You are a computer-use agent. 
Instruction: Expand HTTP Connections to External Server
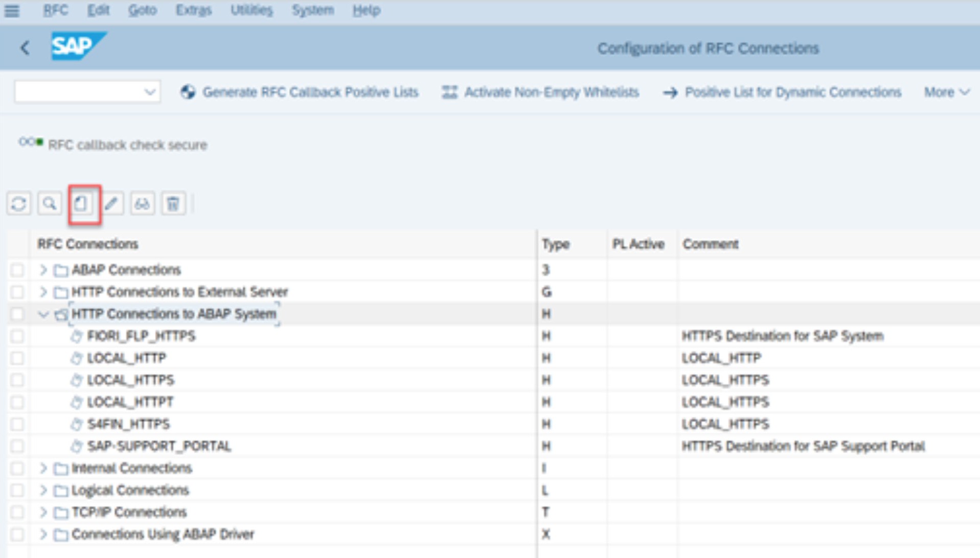tap(43, 292)
